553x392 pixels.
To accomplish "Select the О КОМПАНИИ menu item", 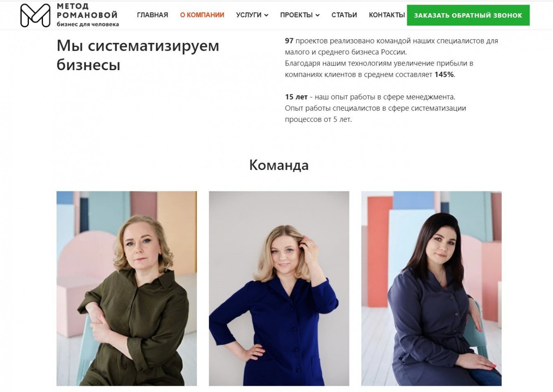I will (202, 15).
